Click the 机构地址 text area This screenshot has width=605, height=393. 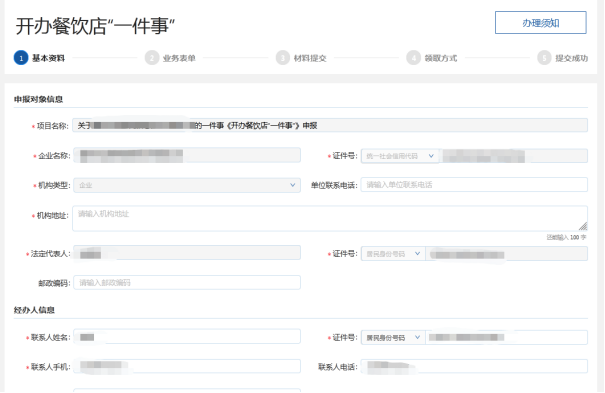coord(330,218)
